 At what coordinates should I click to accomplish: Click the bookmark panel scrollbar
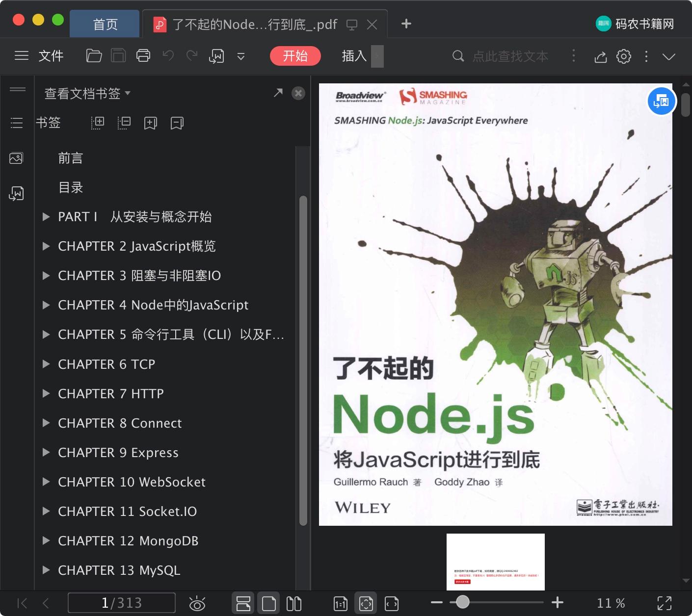pyautogui.click(x=303, y=360)
